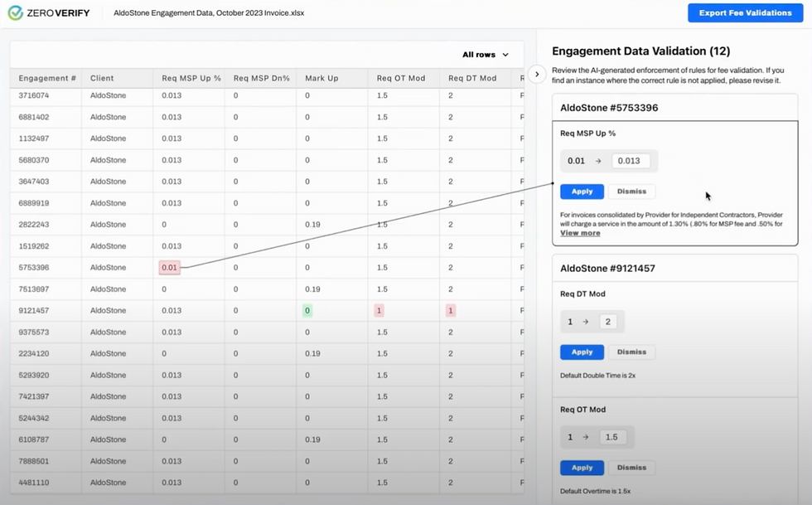Viewport: 812px width, 505px height.
Task: Edit the suggested OT Mod value 1.5
Action: [x=612, y=437]
